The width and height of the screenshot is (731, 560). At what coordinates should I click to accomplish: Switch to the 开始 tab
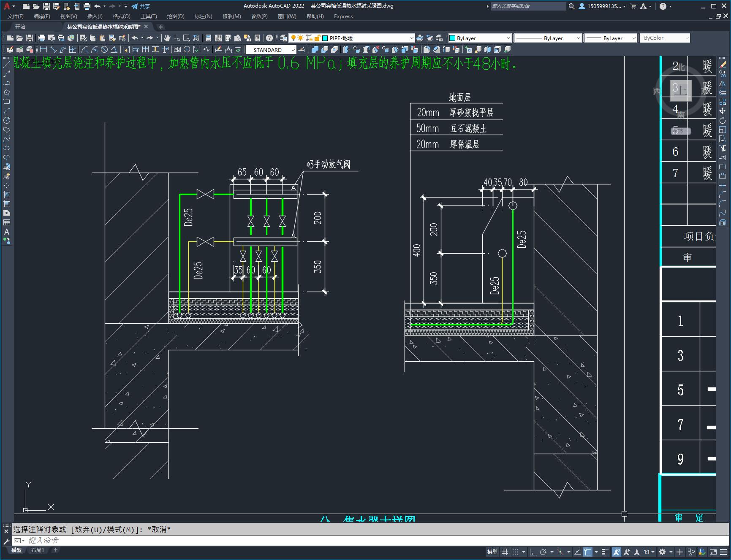coord(20,27)
